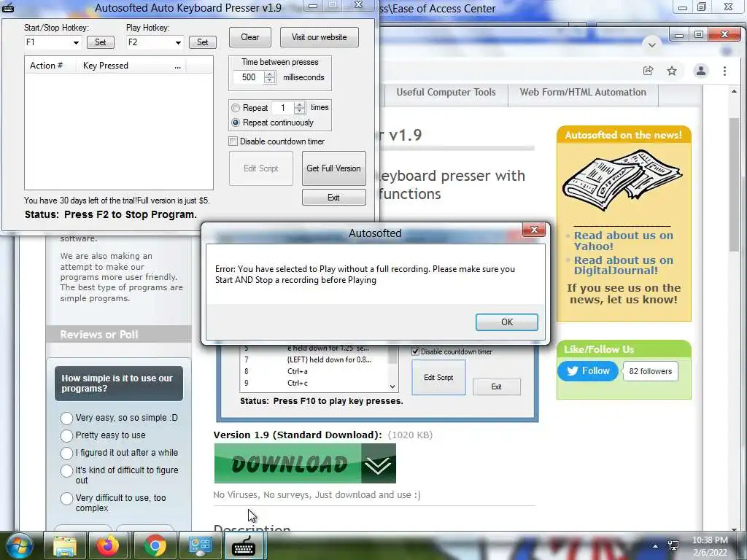Image resolution: width=747 pixels, height=560 pixels.
Task: Click Set button next to Start/Stop Hotkey
Action: 101,42
